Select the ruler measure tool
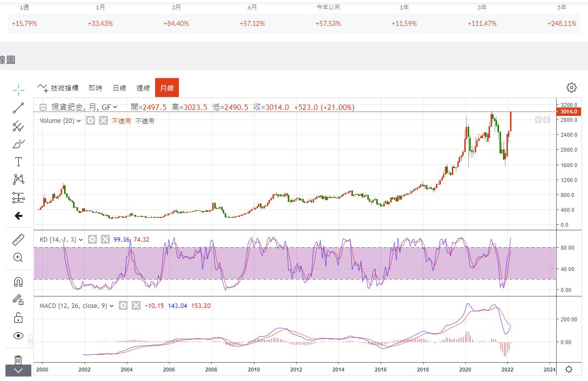 coord(18,240)
